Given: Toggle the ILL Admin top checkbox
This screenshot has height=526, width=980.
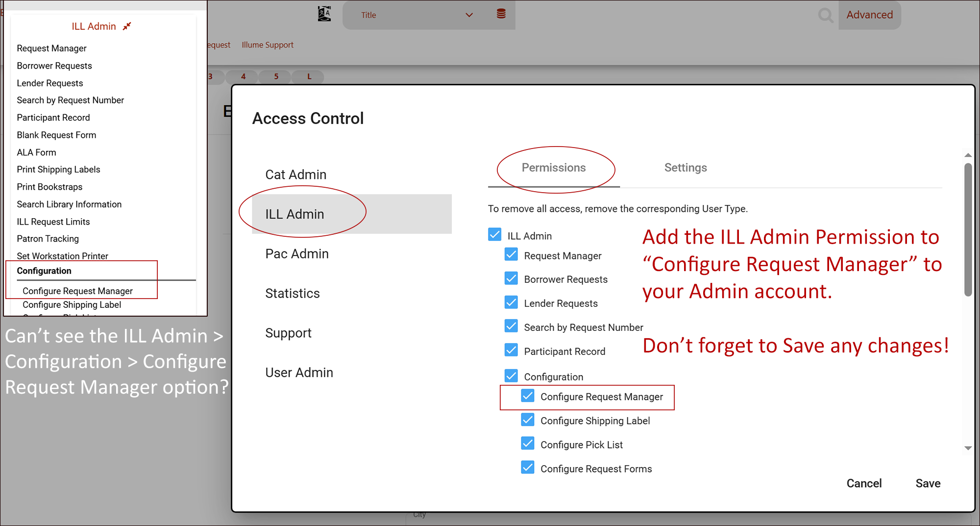Looking at the screenshot, I should pyautogui.click(x=494, y=234).
